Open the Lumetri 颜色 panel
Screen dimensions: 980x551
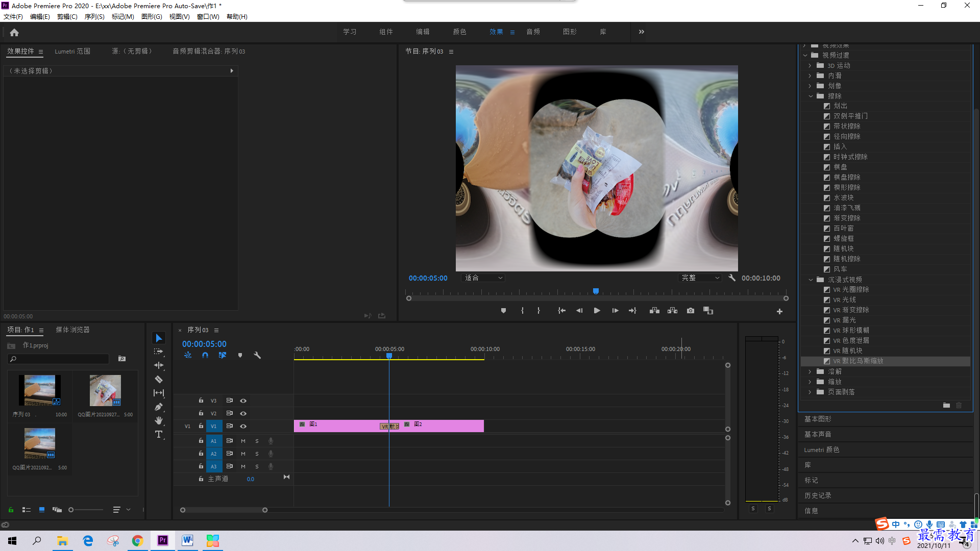[x=822, y=449]
